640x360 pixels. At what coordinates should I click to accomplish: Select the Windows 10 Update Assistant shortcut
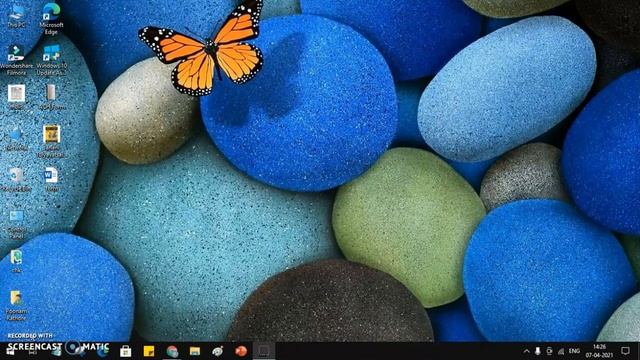51,60
